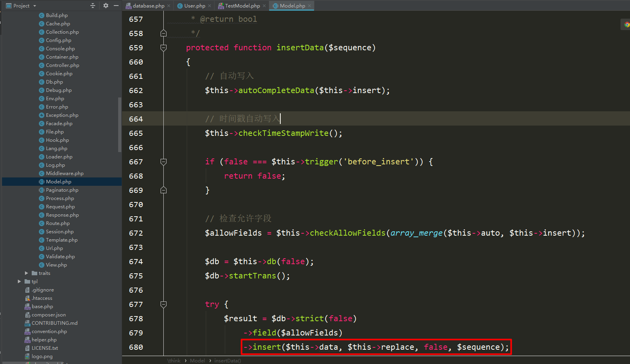Close the TestModel.php tab

coord(264,6)
